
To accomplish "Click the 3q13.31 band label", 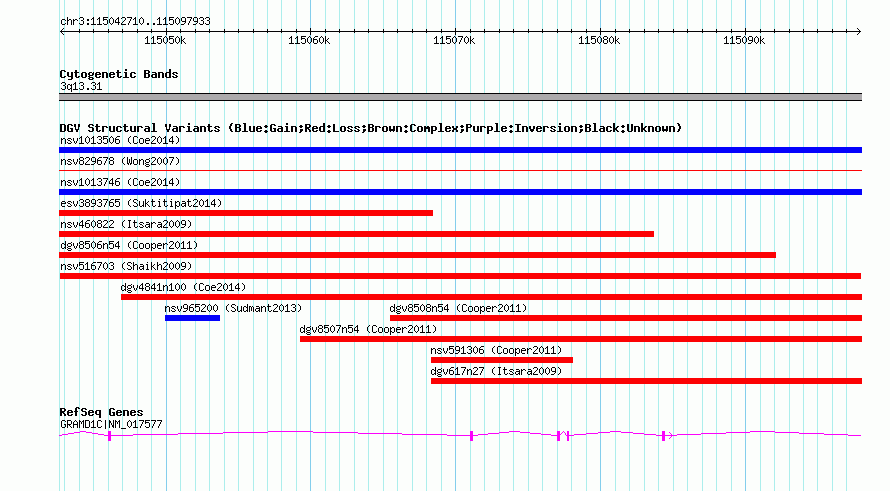I will 81,86.
